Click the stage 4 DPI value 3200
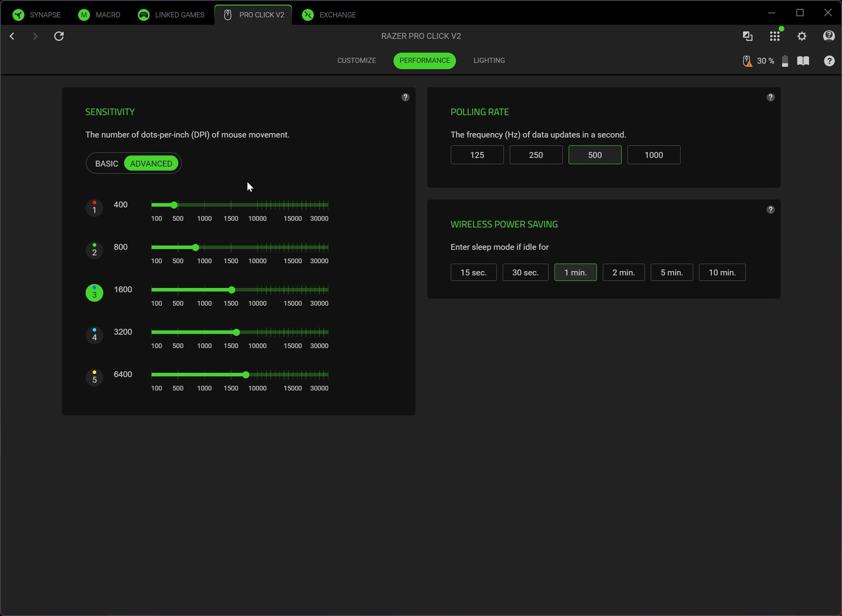The image size is (842, 616). pos(123,332)
